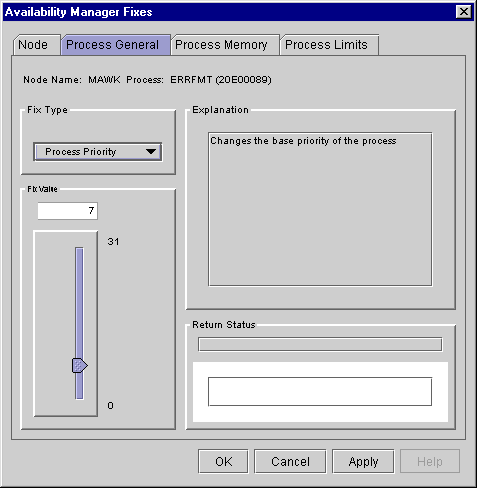Click the slider track near 31
Image resolution: width=477 pixels, height=488 pixels.
(x=79, y=253)
